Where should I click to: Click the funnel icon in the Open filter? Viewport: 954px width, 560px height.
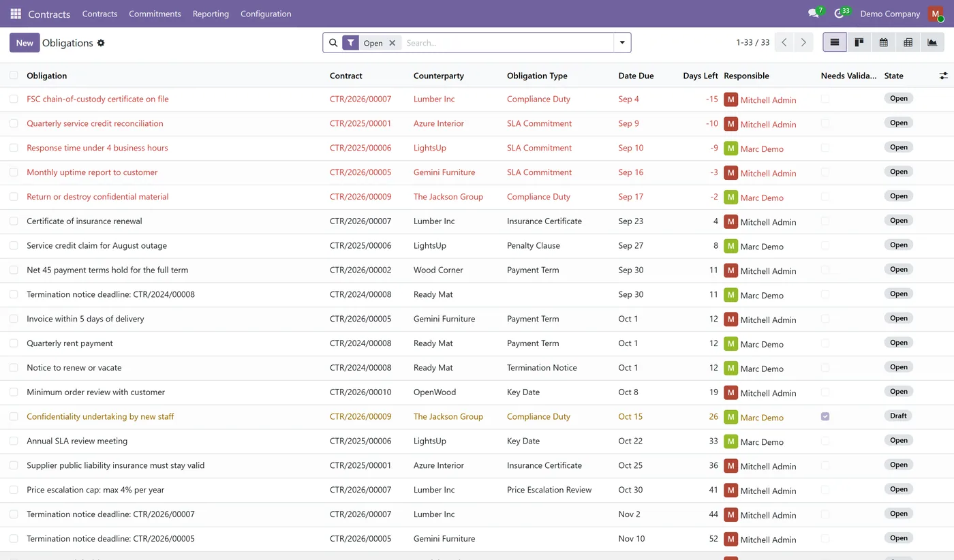tap(350, 43)
